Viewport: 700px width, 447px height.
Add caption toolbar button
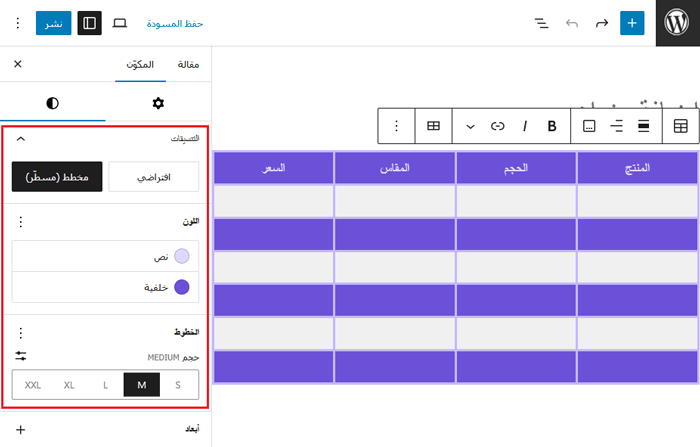(589, 126)
